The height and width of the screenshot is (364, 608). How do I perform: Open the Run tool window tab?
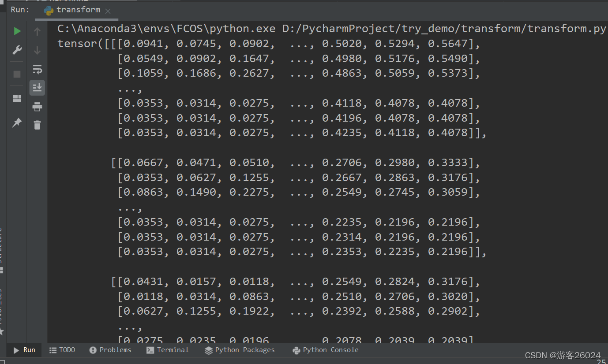pyautogui.click(x=24, y=350)
